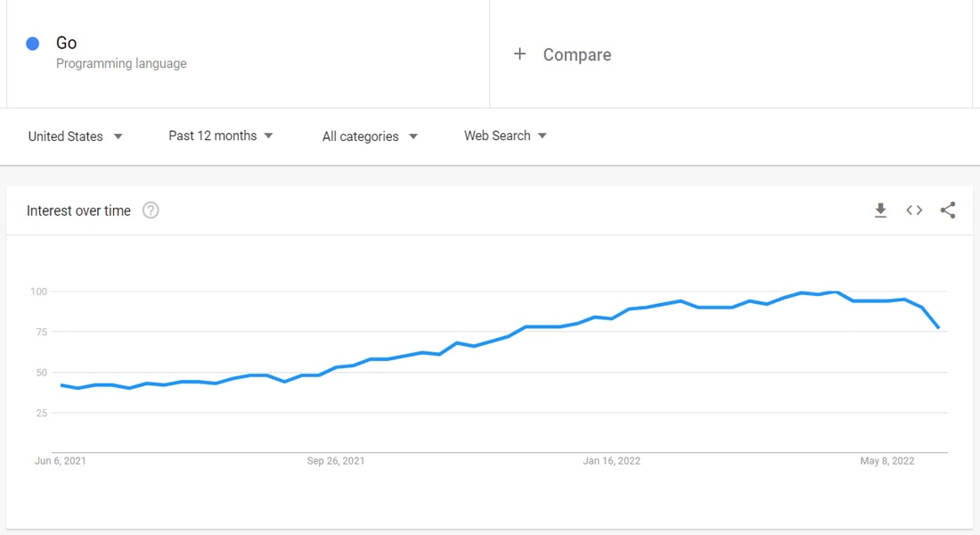This screenshot has width=980, height=535.
Task: Click the Sep 26, 2021 axis label
Action: pos(336,461)
